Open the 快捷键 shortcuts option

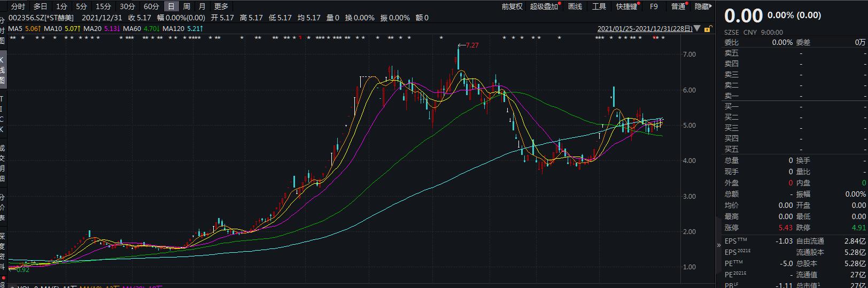coord(627,6)
